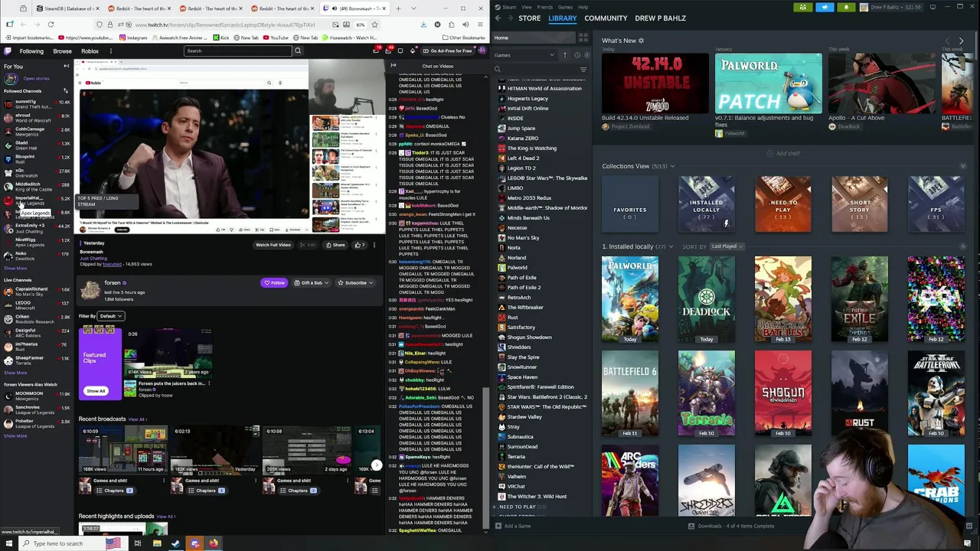Open Steam announcements blue megaphone button

(x=825, y=7)
